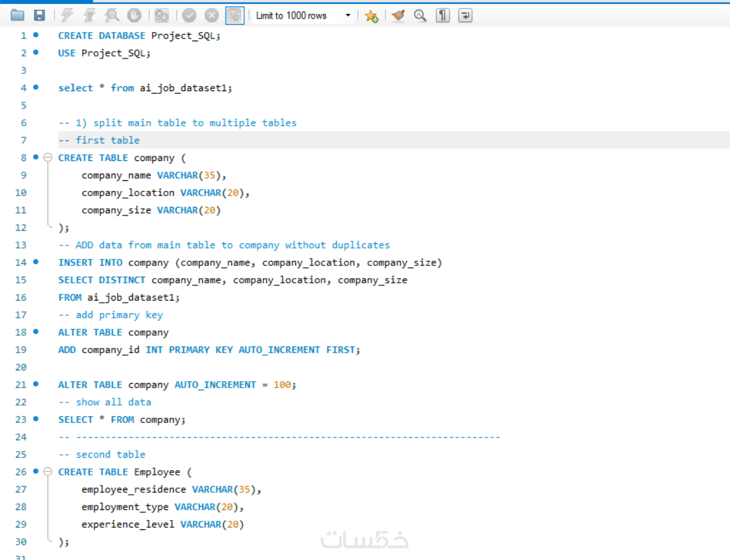Viewport: 730px width, 560px height.
Task: Open a SQL script file (folder icon)
Action: (x=17, y=15)
